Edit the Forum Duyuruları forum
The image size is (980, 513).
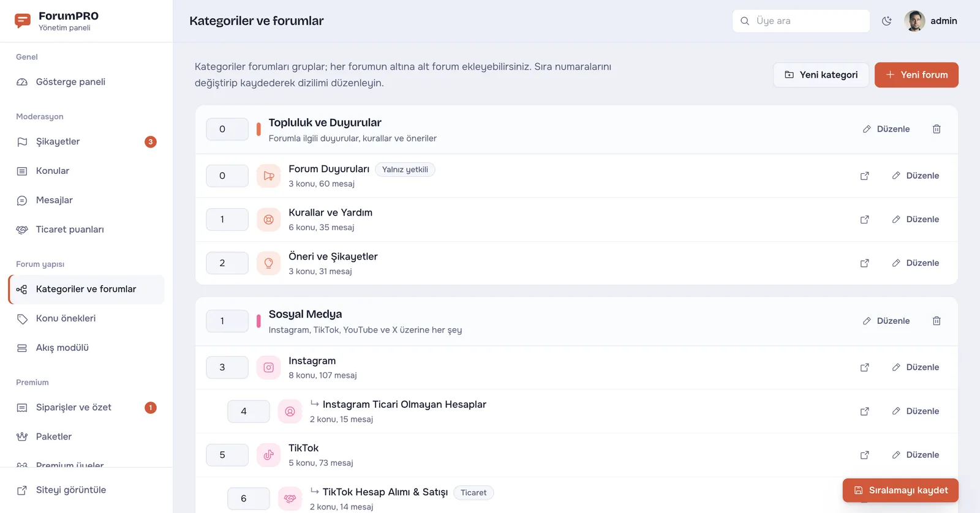tap(916, 176)
